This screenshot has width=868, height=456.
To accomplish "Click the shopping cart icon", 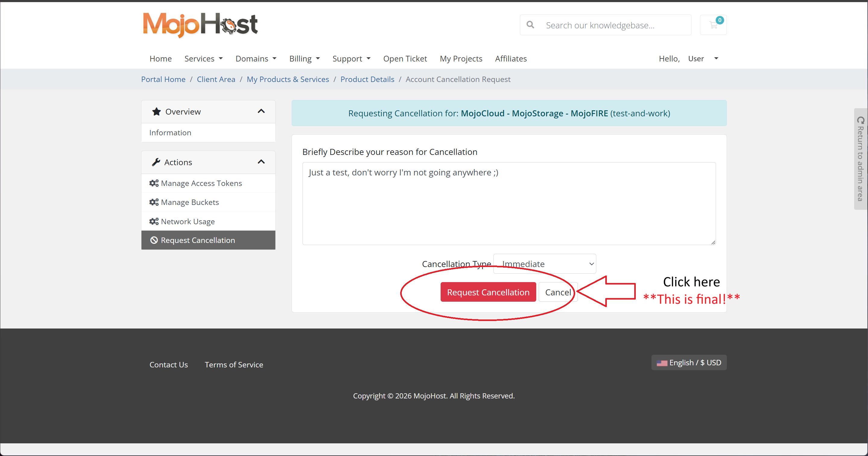I will click(x=713, y=25).
